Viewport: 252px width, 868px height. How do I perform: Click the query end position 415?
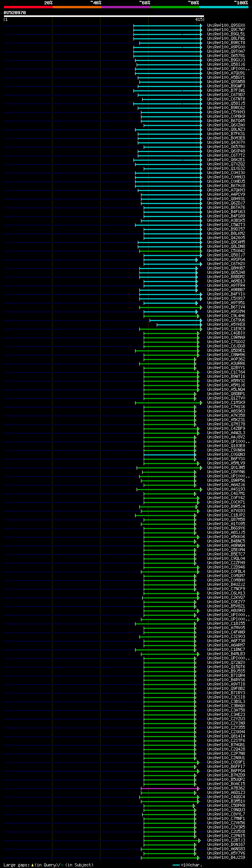199,19
